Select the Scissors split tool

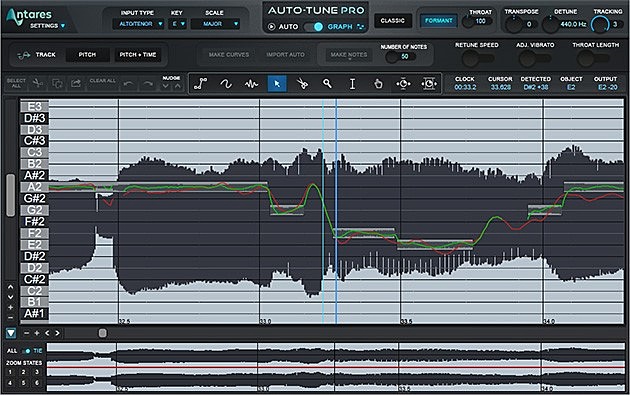(x=302, y=84)
